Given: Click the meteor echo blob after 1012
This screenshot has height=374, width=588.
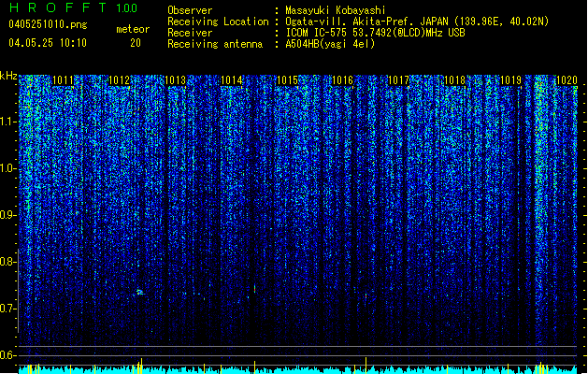Looking at the screenshot, I should click(139, 292).
